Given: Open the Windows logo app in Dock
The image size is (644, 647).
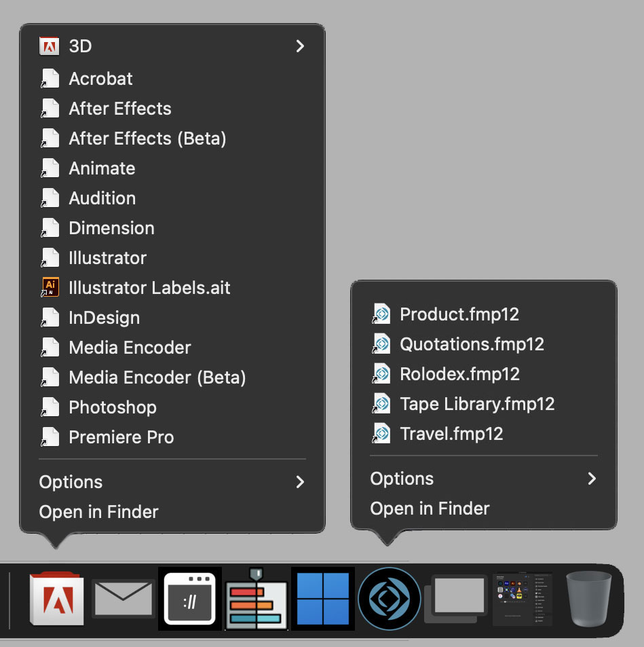Looking at the screenshot, I should pyautogui.click(x=322, y=599).
